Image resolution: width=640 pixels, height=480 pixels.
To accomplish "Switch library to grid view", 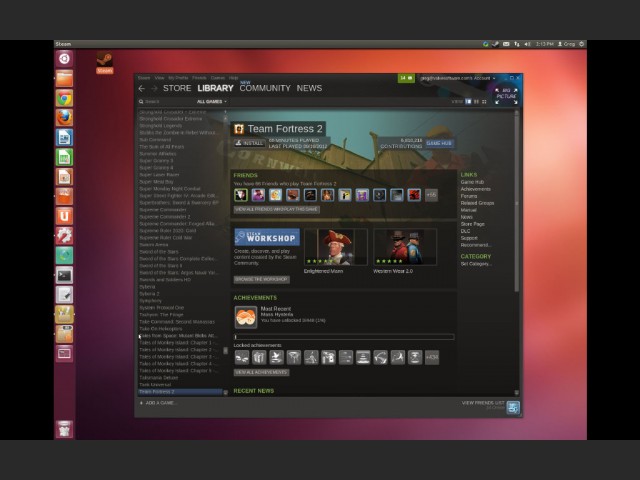I will coord(484,102).
